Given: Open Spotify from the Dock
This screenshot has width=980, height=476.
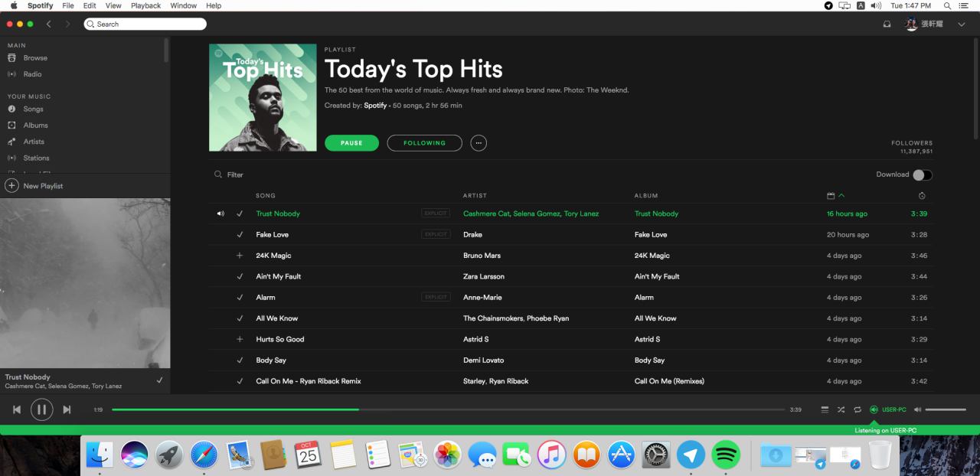Looking at the screenshot, I should point(726,455).
